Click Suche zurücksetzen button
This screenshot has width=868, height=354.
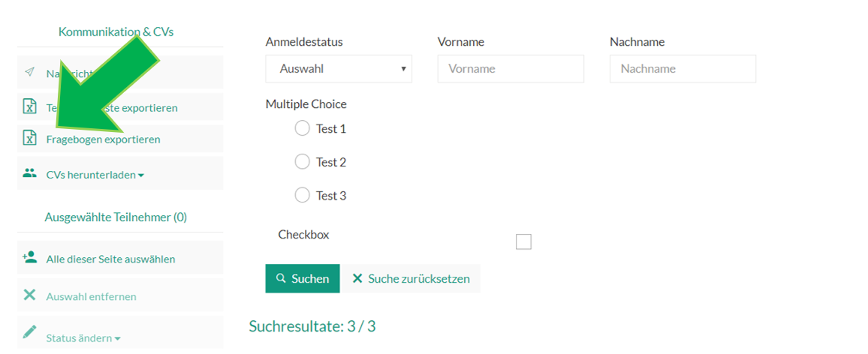pos(411,278)
